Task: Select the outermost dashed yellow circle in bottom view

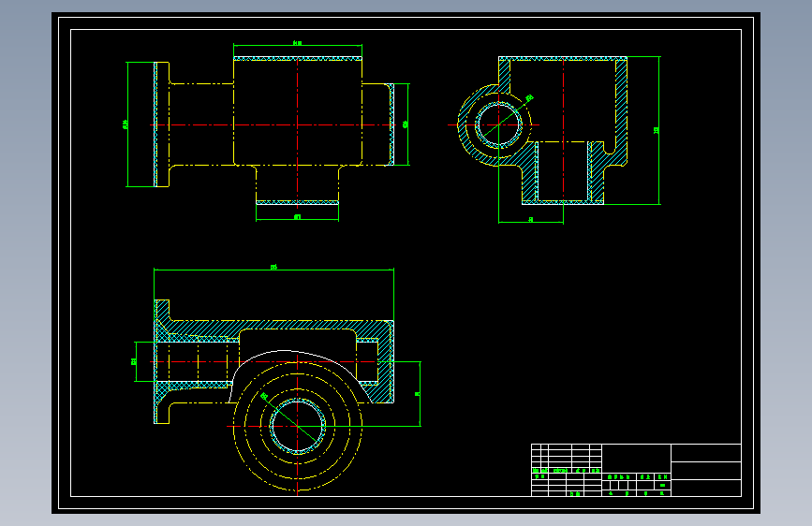Action: 298,426
